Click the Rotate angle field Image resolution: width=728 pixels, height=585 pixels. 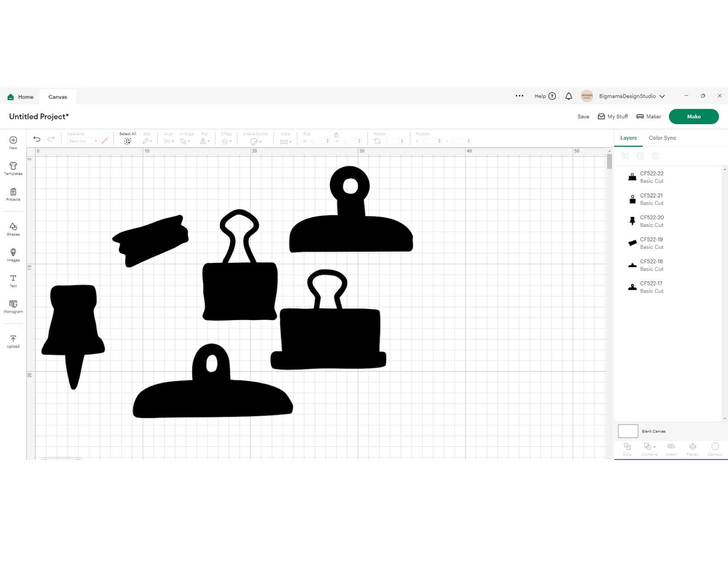[394, 141]
